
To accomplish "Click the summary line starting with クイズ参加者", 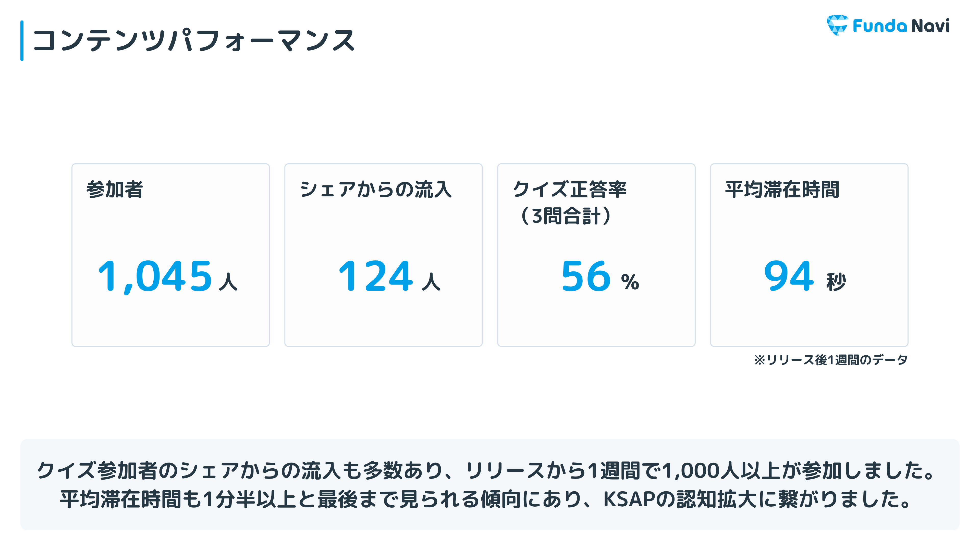I will tap(486, 470).
